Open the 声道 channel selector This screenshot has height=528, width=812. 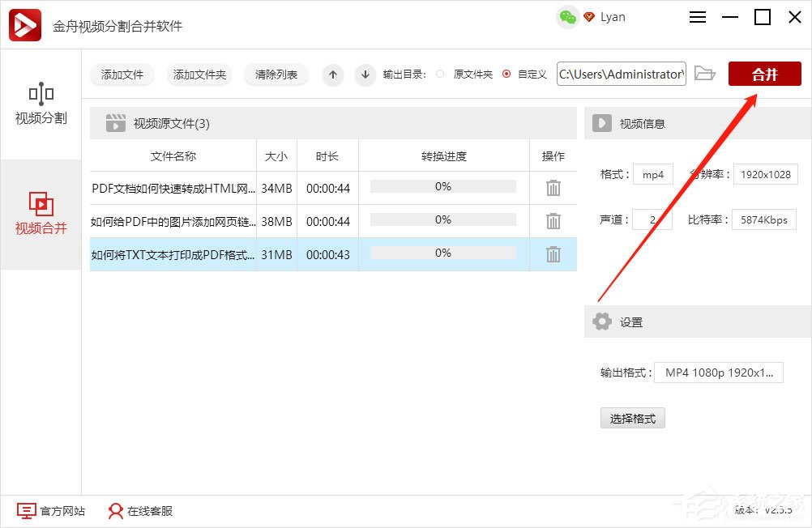pyautogui.click(x=652, y=219)
